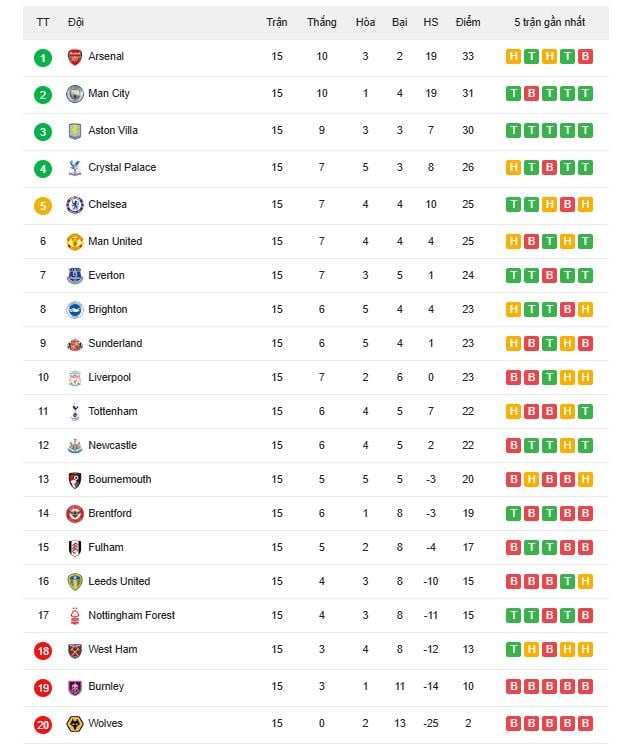Viewport: 641px width, 745px height.
Task: Click the Liverpool club crest
Action: (75, 378)
